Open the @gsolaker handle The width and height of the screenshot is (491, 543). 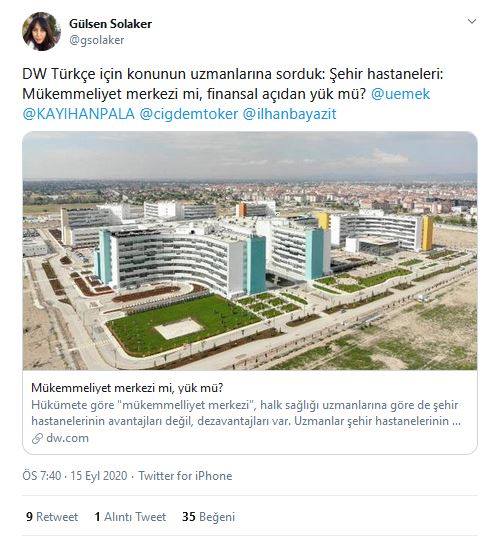(x=97, y=40)
